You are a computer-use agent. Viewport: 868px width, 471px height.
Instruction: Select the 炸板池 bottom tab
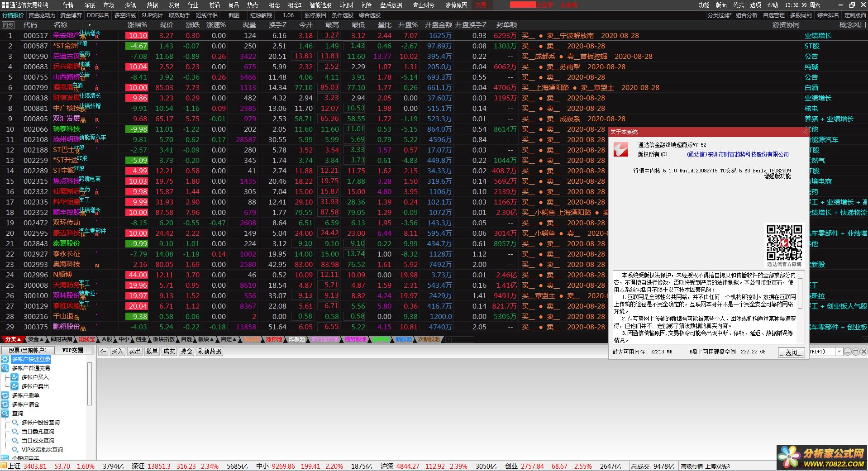pos(297,339)
